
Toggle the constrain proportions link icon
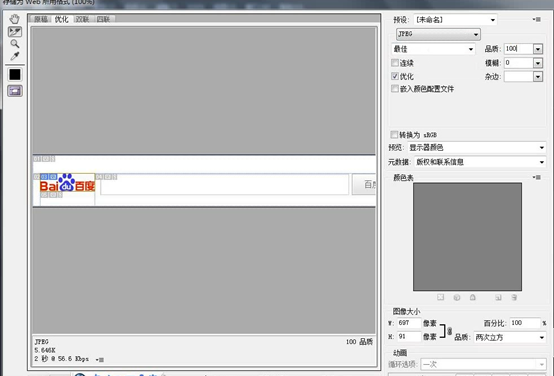449,331
